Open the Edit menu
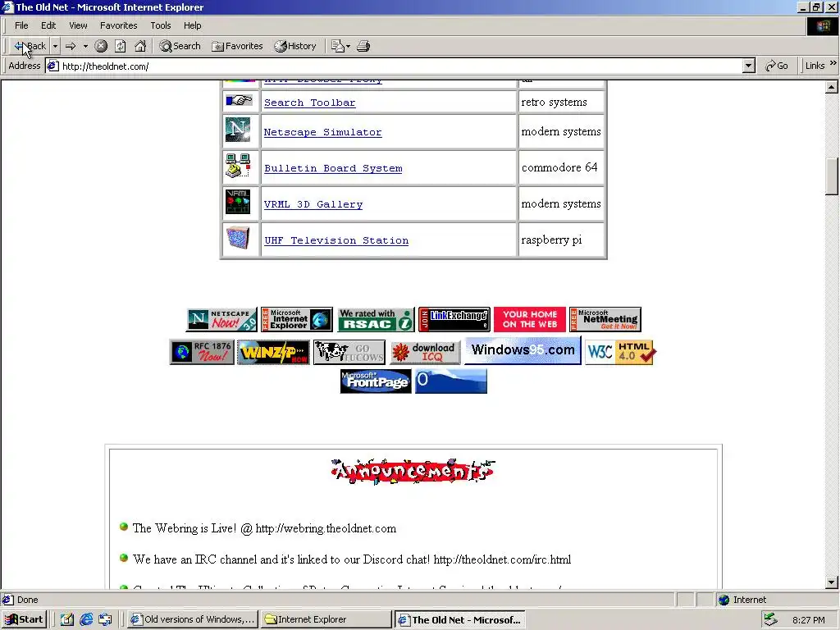This screenshot has width=840, height=630. [x=48, y=25]
